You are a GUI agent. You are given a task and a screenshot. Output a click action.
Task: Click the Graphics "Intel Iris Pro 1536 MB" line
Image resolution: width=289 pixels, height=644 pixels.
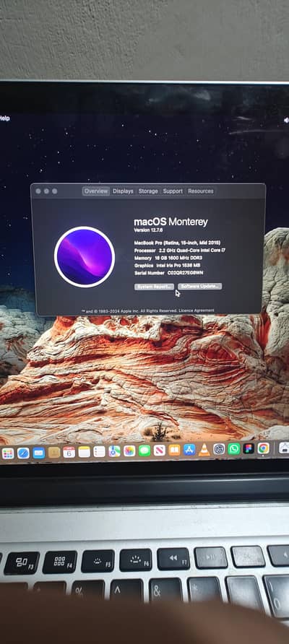coord(168,265)
